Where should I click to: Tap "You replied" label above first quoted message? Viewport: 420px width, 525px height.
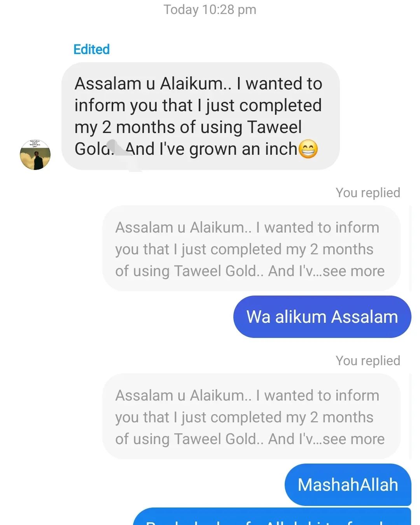pos(367,192)
